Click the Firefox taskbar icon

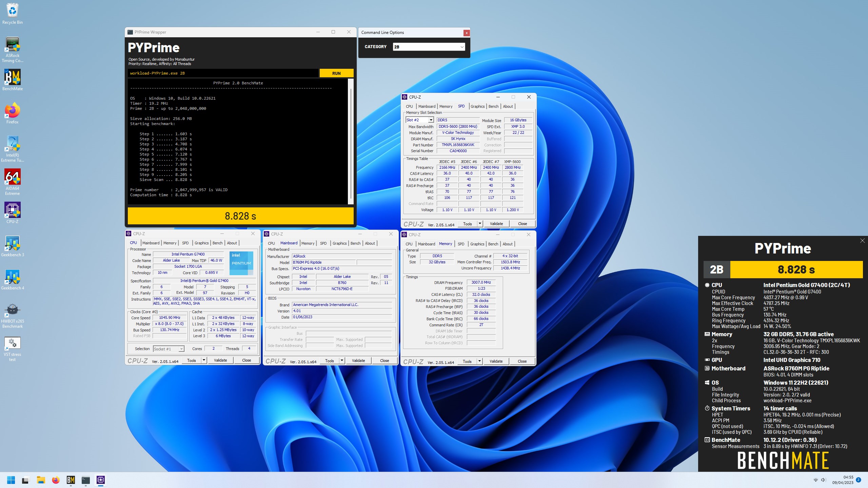(56, 480)
